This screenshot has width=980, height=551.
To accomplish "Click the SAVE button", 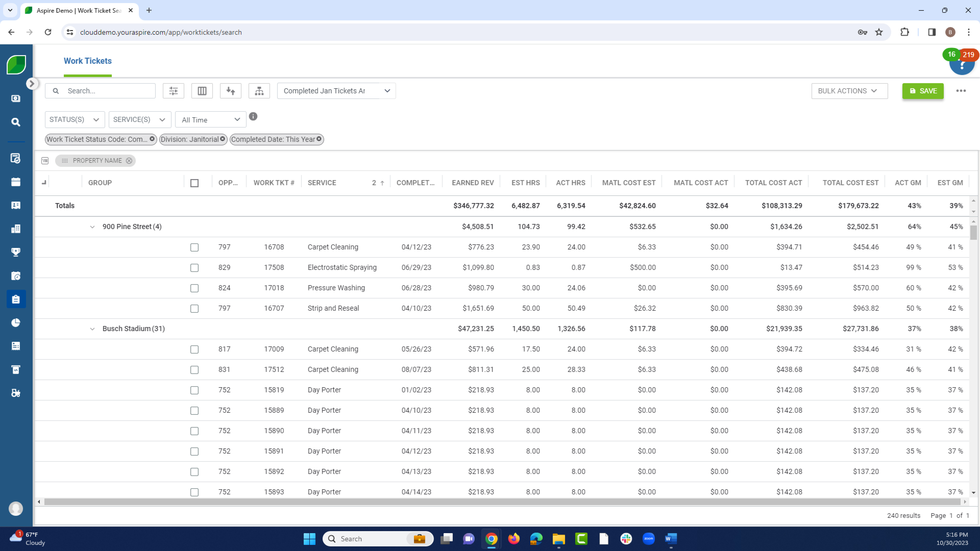I will click(923, 91).
